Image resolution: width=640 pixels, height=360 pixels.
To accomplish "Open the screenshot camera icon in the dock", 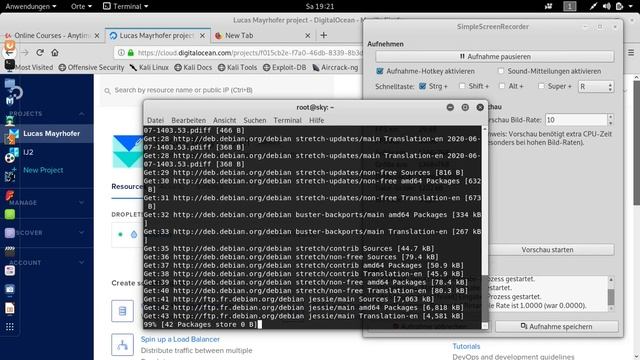I will point(10,289).
